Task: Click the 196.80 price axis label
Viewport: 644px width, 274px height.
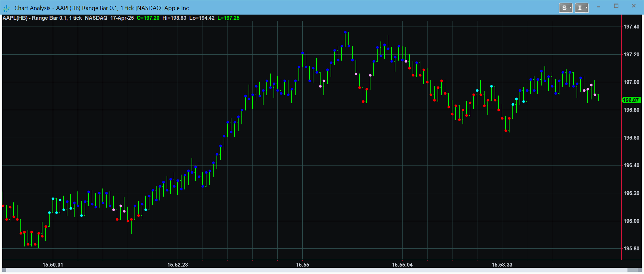Action: pos(631,110)
